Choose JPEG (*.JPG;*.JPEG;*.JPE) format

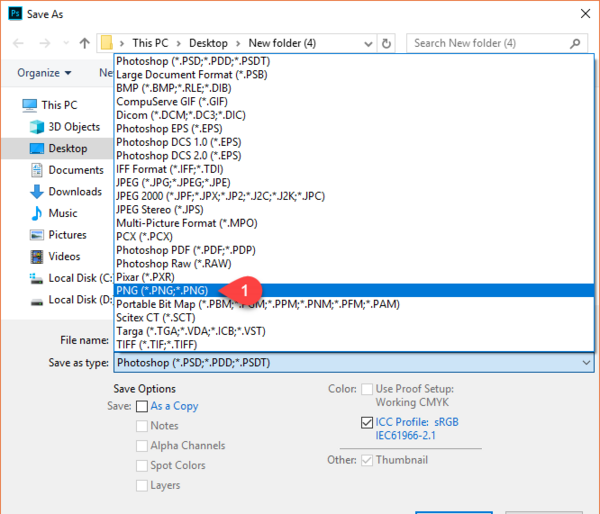click(x=354, y=183)
